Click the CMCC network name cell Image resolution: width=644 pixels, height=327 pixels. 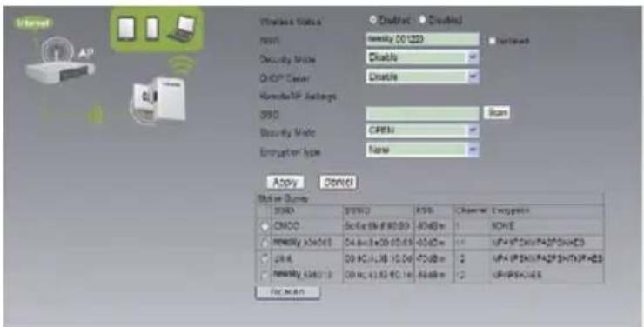[307, 227]
